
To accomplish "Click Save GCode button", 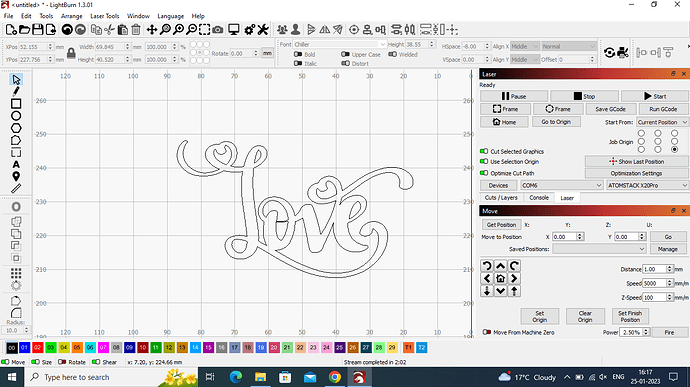I will (610, 109).
